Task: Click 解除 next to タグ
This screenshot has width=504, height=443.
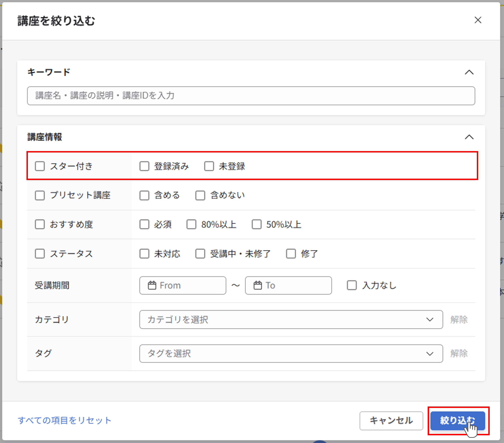Action: pyautogui.click(x=459, y=354)
